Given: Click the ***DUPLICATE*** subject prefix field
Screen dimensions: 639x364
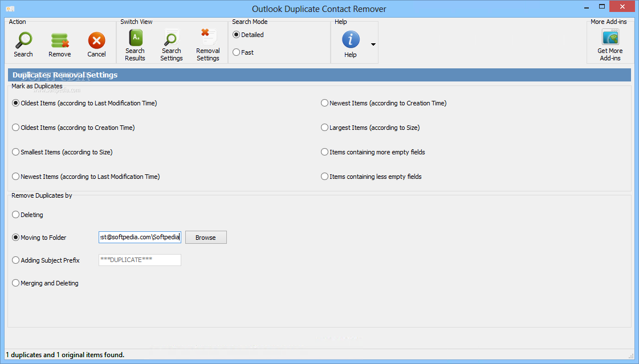Looking at the screenshot, I should [140, 260].
